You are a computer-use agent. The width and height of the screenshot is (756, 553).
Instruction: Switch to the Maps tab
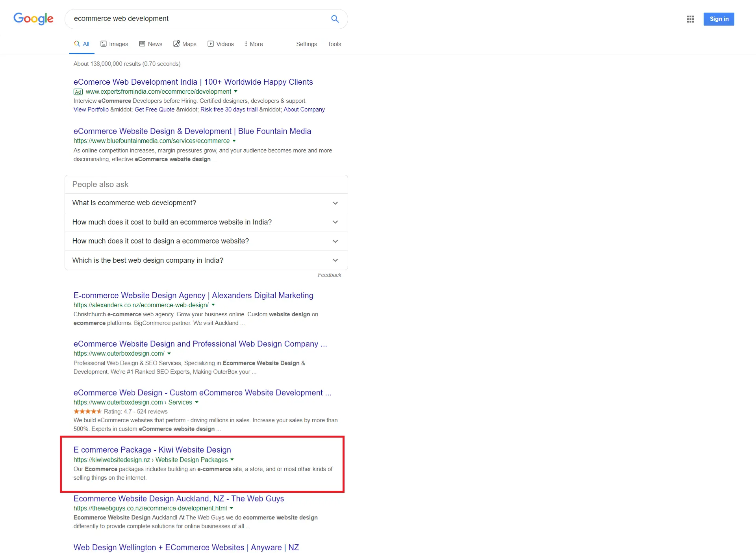pos(185,44)
